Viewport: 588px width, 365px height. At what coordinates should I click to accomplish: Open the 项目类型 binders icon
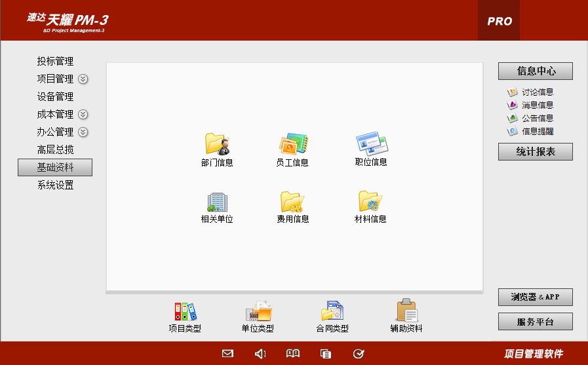click(x=185, y=311)
